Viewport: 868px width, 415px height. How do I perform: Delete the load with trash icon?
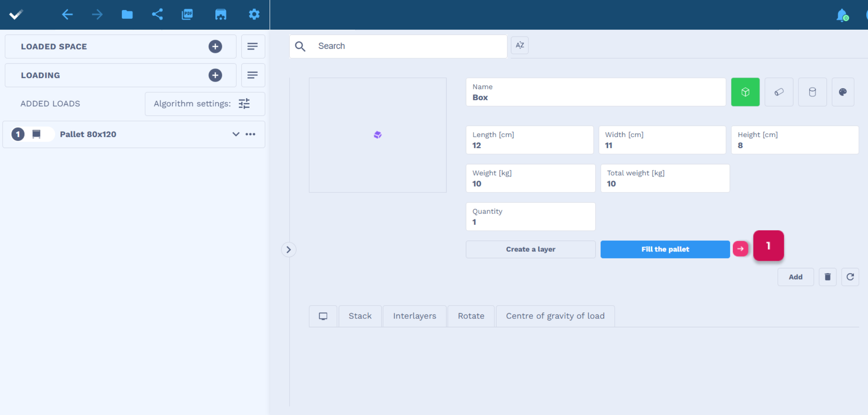(x=827, y=277)
